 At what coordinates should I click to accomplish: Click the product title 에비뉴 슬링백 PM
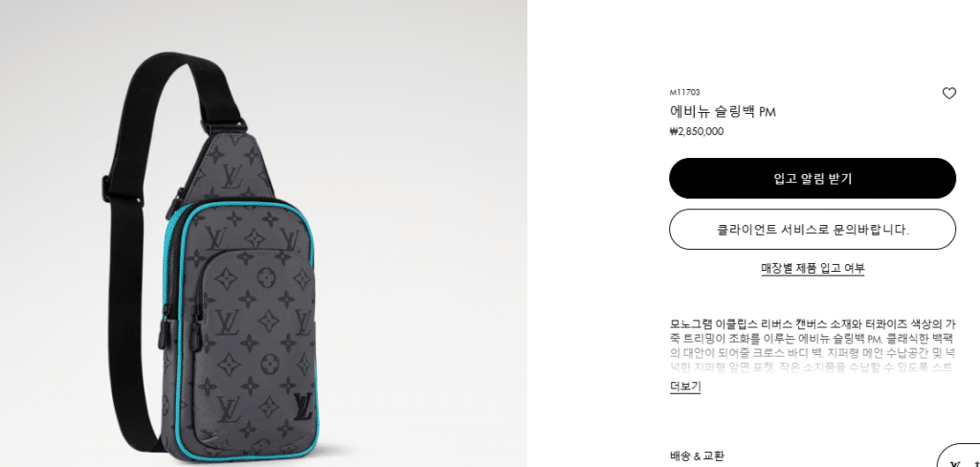723,112
